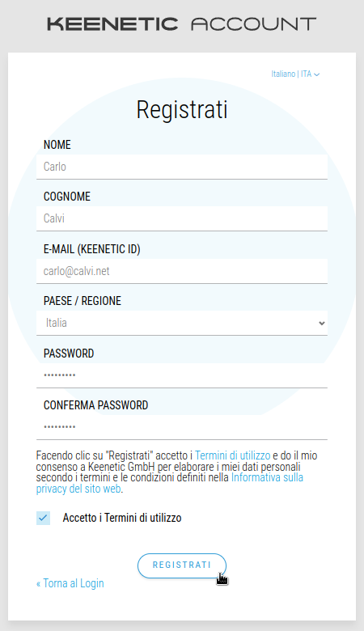Focus the Cognome field showing Calvi
The width and height of the screenshot is (364, 631).
tap(182, 218)
